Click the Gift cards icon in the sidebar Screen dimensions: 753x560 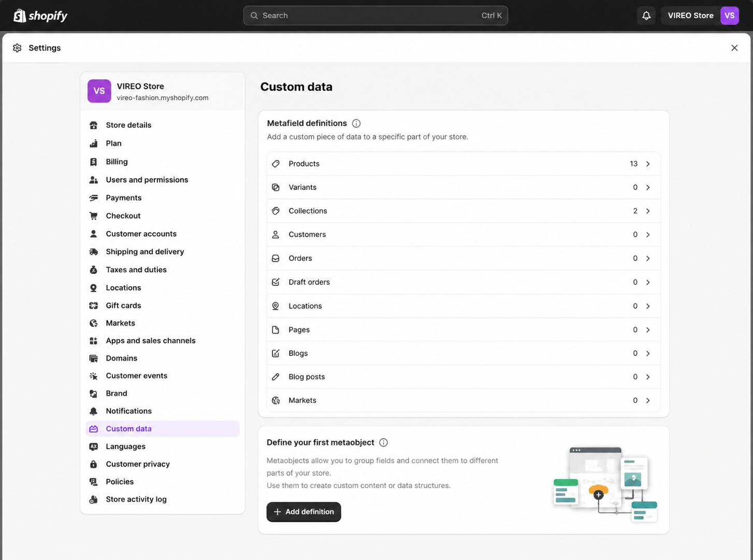point(93,305)
